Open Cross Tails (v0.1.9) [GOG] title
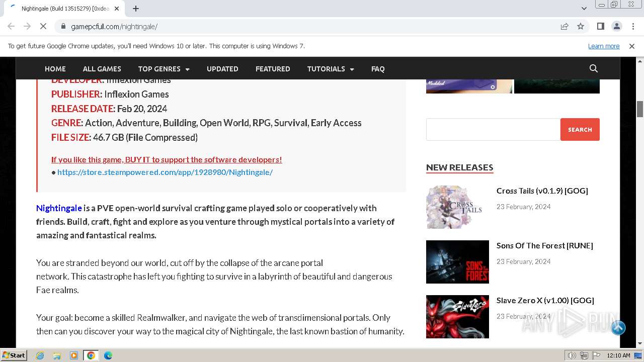 pos(542,191)
